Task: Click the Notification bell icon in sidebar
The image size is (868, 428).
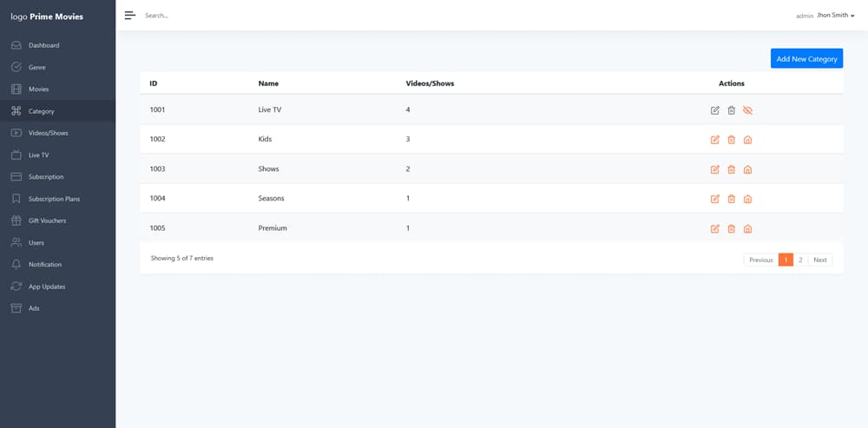Action: pos(16,265)
